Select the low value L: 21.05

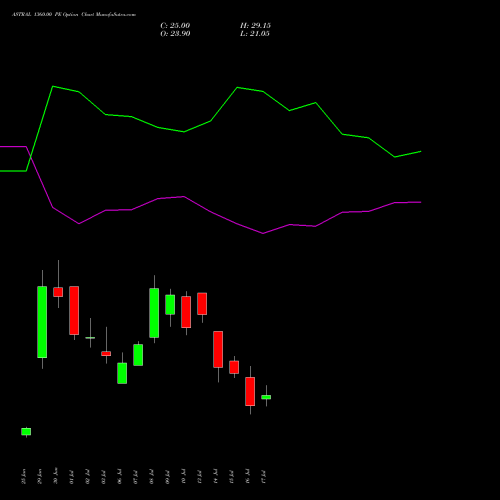[x=255, y=34]
